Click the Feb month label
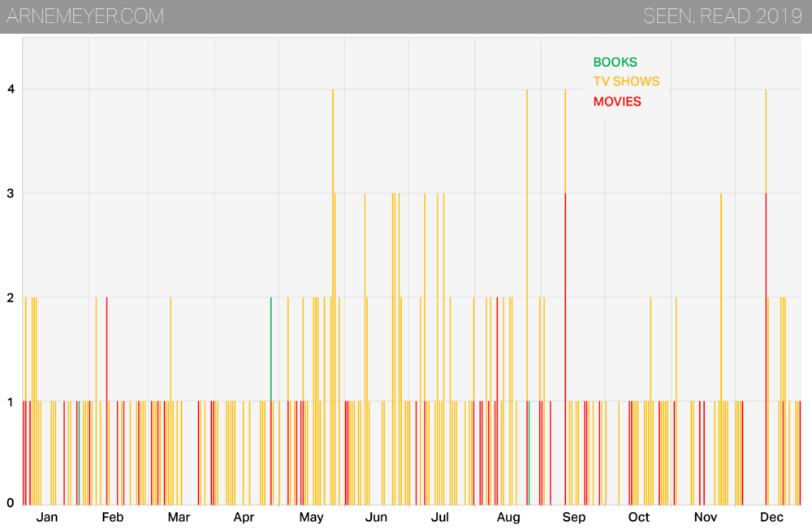Screen dimensions: 812x529 point(112,517)
